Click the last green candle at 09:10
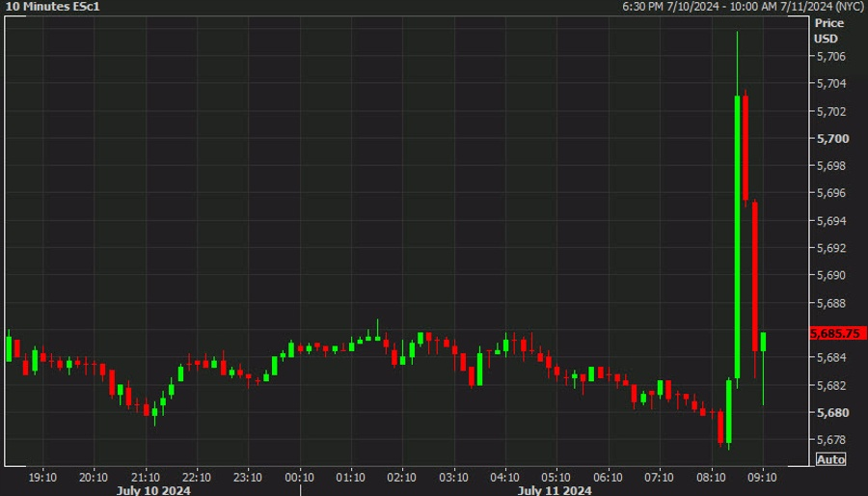Image resolution: width=868 pixels, height=496 pixels. tap(763, 342)
